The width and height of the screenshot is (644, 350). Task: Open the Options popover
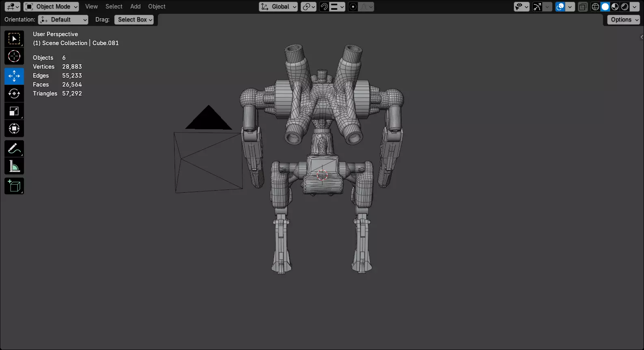624,20
